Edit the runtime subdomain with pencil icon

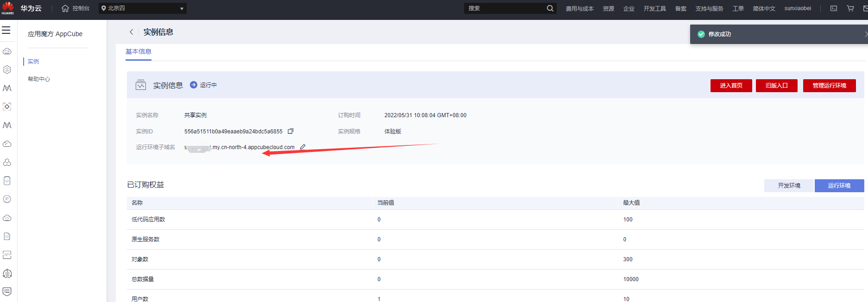pyautogui.click(x=302, y=147)
